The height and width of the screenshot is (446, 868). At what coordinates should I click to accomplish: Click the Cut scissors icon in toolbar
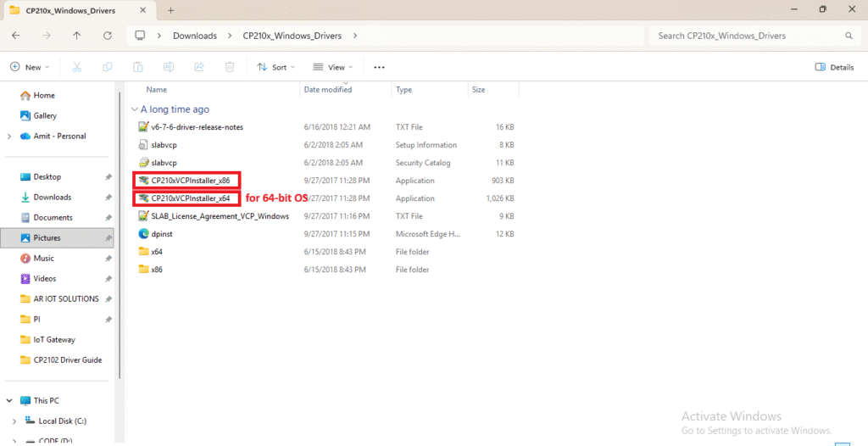coord(77,67)
